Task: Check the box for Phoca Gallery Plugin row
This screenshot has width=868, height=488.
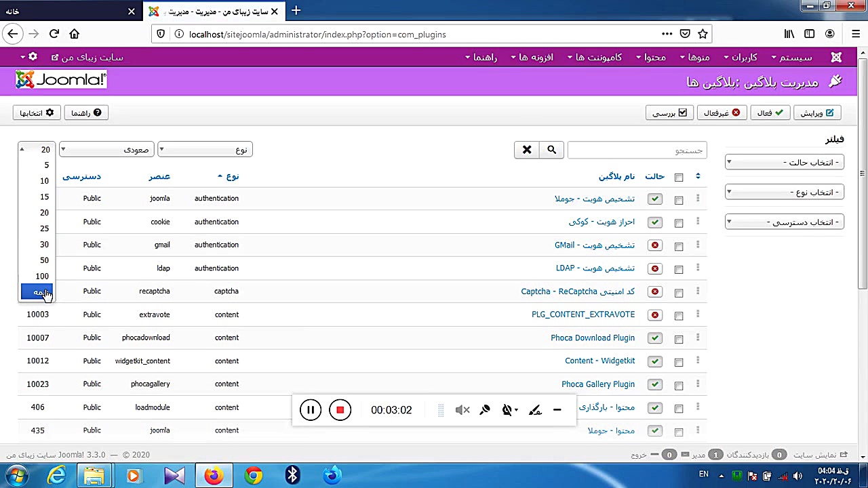Action: point(679,385)
